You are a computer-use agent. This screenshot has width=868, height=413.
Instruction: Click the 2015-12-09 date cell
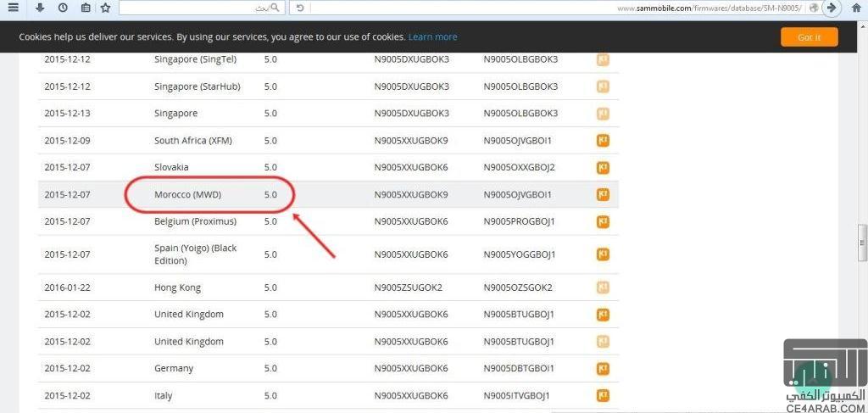coord(67,141)
